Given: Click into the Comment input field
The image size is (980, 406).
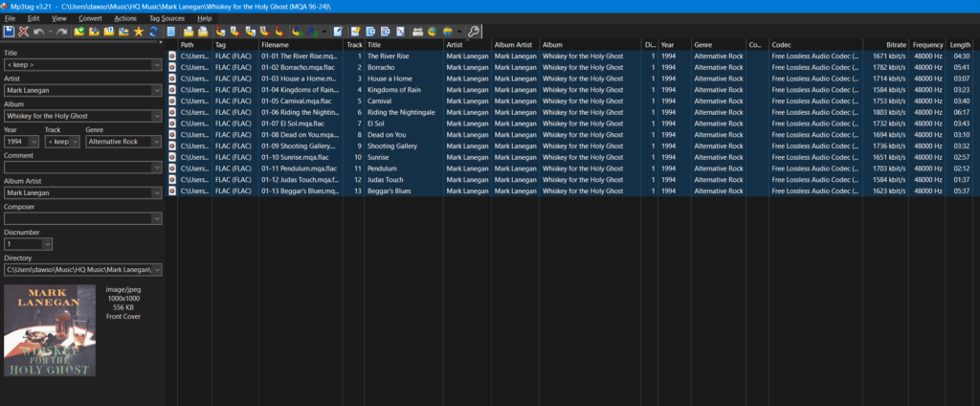Looking at the screenshot, I should (78, 167).
